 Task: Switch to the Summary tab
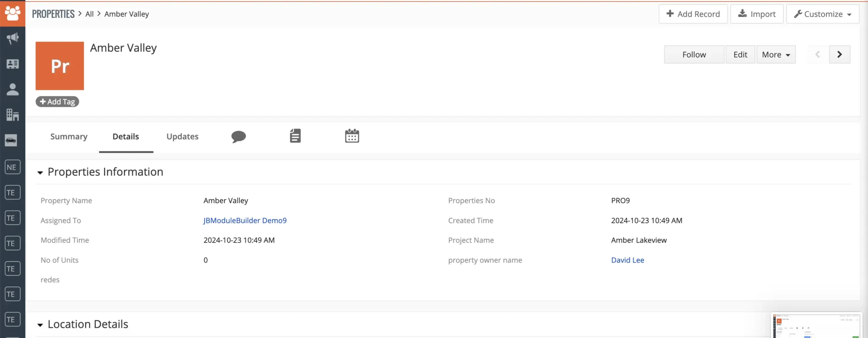pyautogui.click(x=69, y=137)
